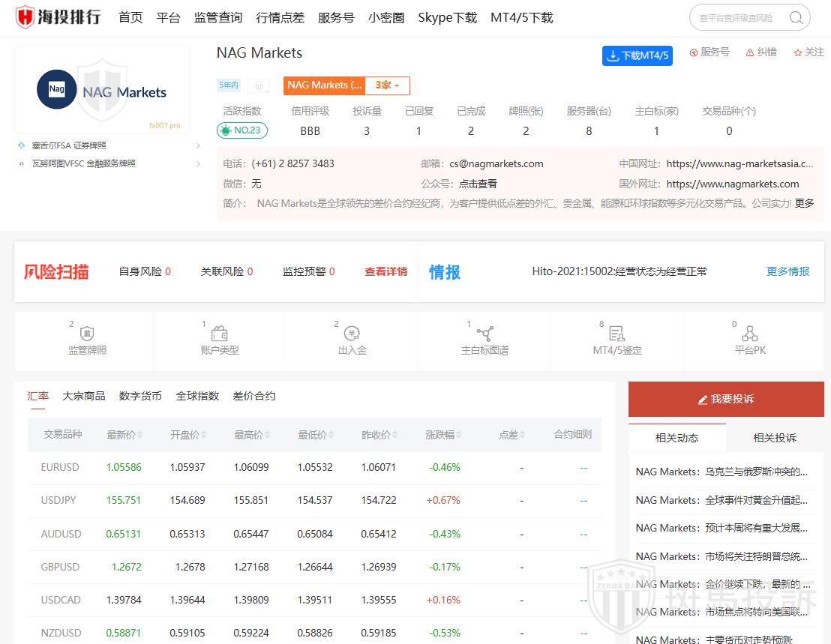Switch to the 相关投诉 tab
Screen dimensions: 831x644
click(x=775, y=438)
